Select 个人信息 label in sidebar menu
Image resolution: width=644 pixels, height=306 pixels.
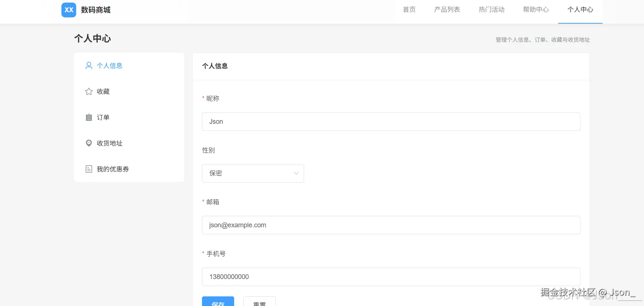(109, 65)
